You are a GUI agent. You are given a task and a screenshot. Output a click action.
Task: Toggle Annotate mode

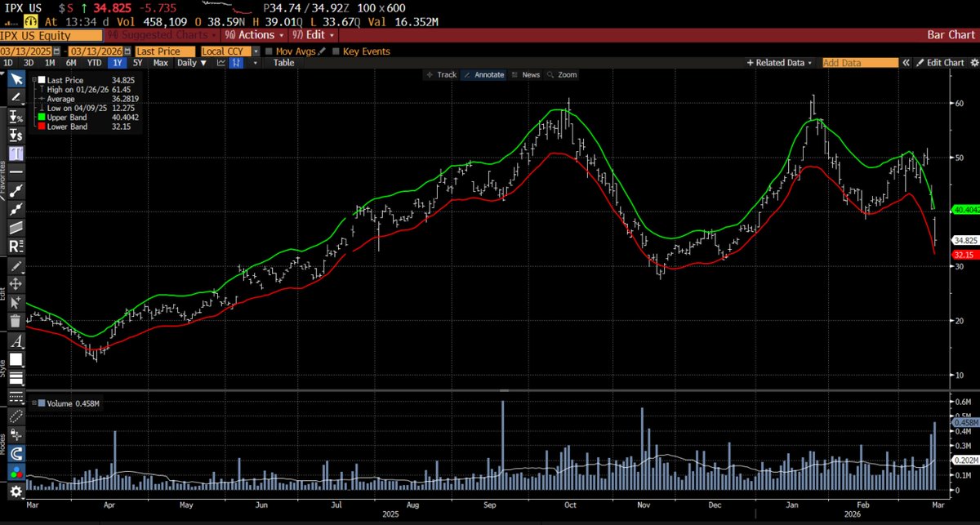485,74
